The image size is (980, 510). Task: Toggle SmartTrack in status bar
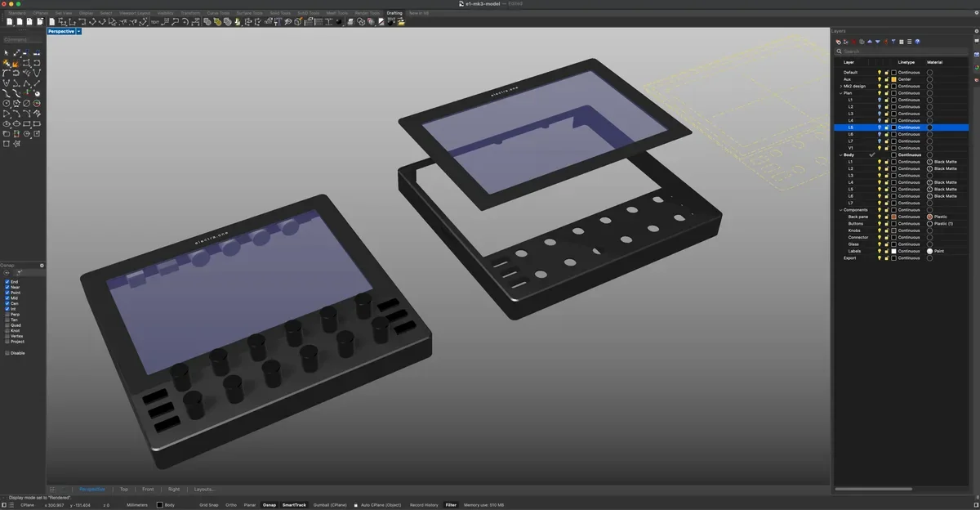(294, 505)
